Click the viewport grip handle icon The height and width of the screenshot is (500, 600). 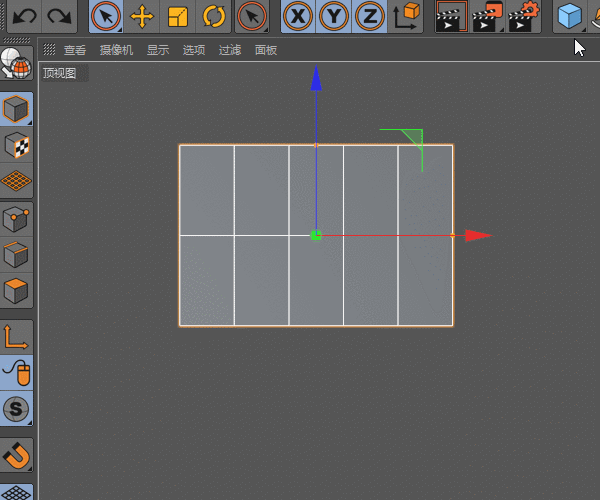pos(49,49)
